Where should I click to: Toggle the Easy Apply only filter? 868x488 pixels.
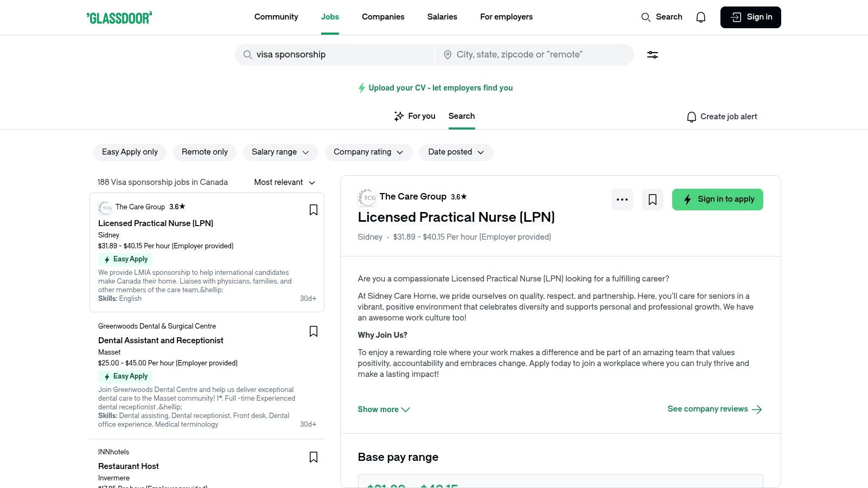point(130,152)
